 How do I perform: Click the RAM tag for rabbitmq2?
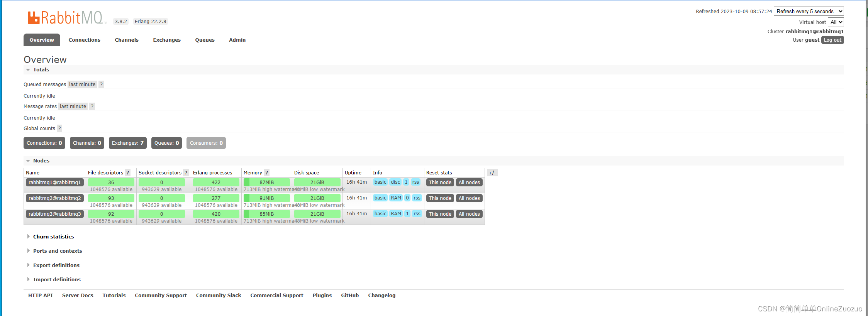pos(396,198)
